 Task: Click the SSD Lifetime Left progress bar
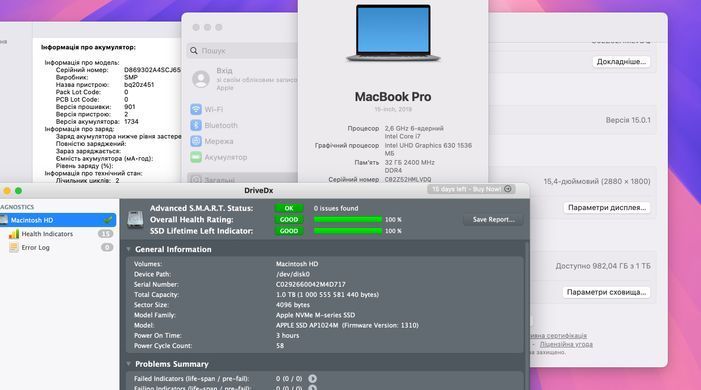(x=347, y=231)
